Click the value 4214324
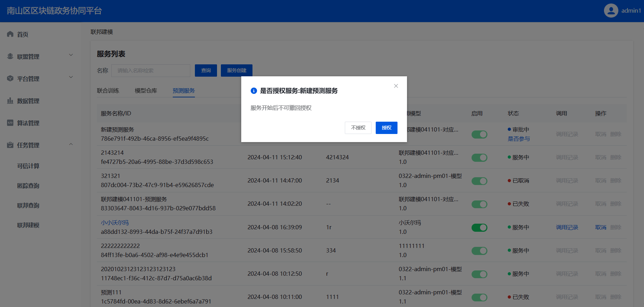The height and width of the screenshot is (307, 644). click(337, 158)
